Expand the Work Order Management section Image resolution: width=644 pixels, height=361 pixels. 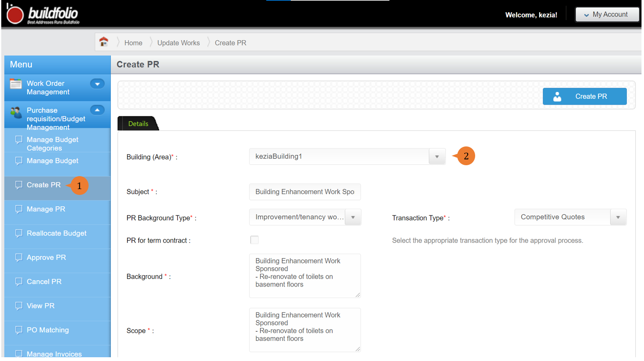tap(97, 84)
